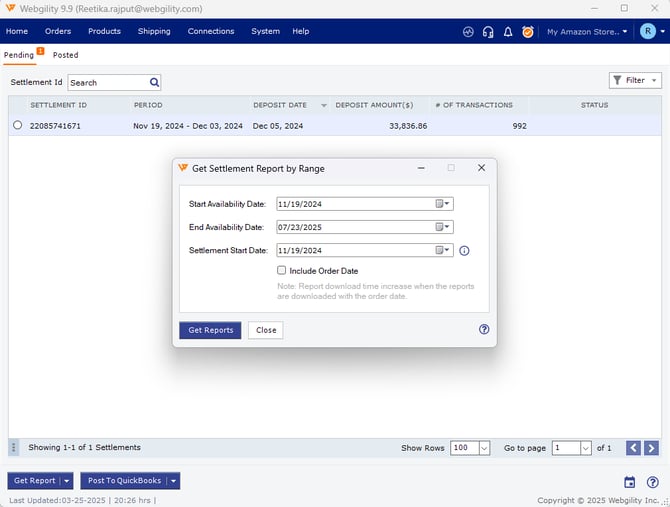Open the activity monitor pulse icon

[468, 32]
